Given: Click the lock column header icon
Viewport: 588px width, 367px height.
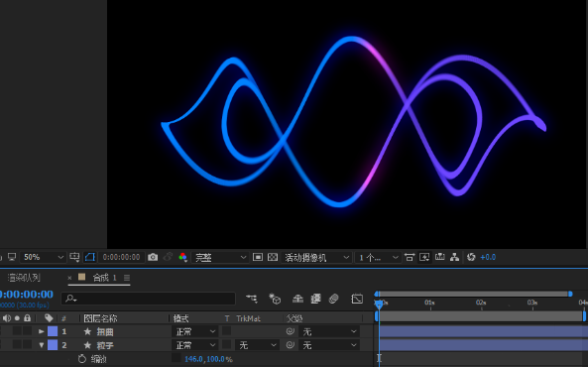Looking at the screenshot, I should (x=27, y=318).
